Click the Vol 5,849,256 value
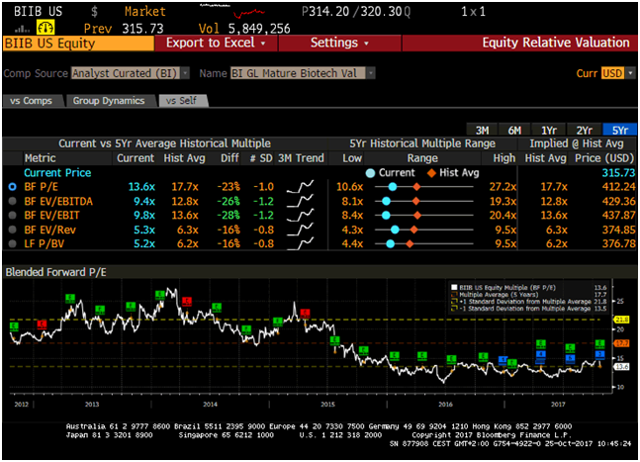The image size is (640, 462). coord(259,29)
